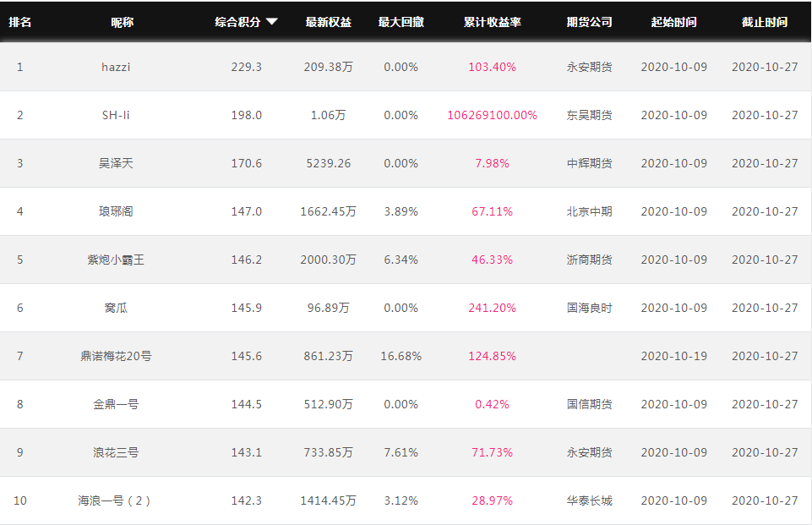The width and height of the screenshot is (812, 525).
Task: Select the 145.6 score cell
Action: [x=247, y=356]
